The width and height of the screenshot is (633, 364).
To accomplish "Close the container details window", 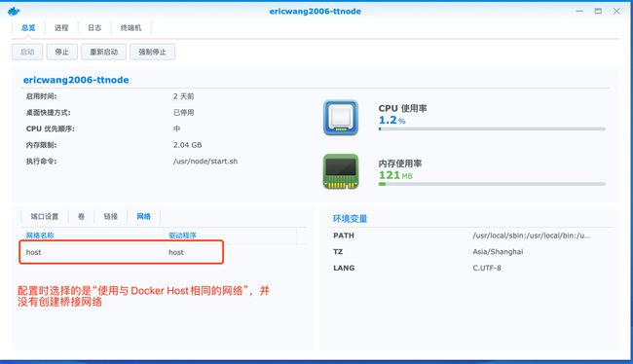I will 616,11.
